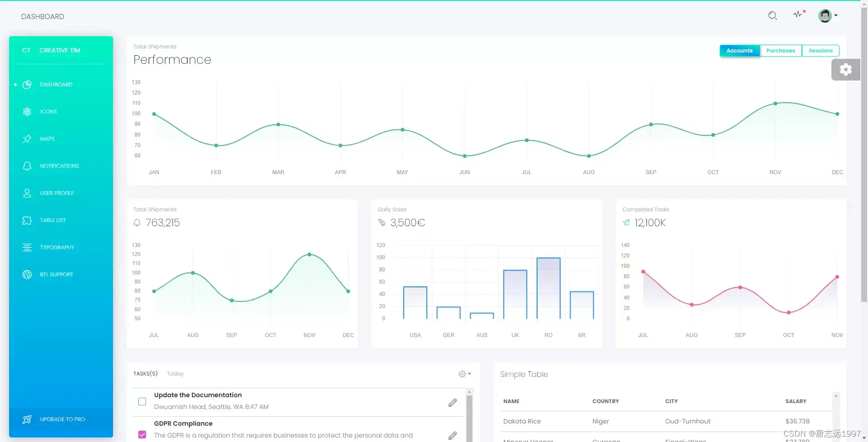The height and width of the screenshot is (442, 868).
Task: Click the $36,738 salary cell
Action: click(797, 421)
